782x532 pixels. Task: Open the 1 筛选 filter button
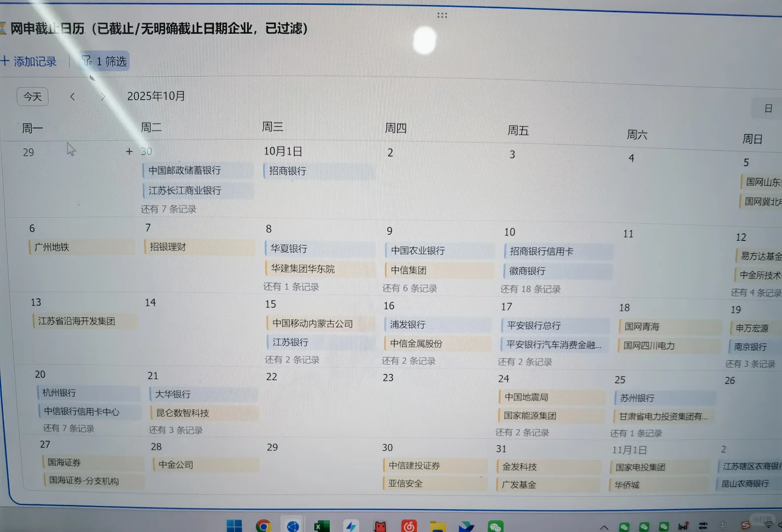point(104,61)
